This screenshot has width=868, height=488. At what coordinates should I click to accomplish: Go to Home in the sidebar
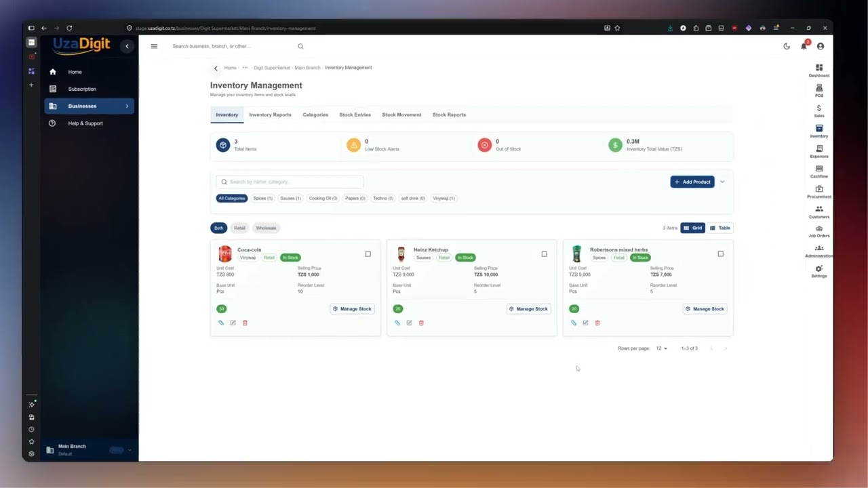click(x=90, y=72)
